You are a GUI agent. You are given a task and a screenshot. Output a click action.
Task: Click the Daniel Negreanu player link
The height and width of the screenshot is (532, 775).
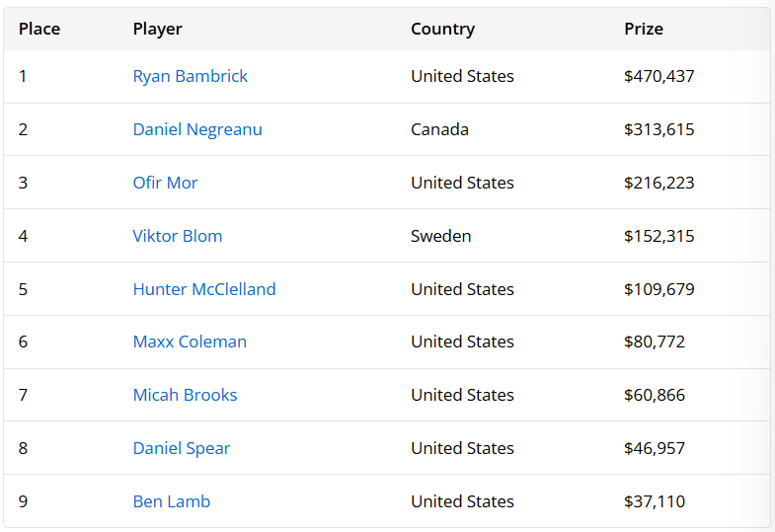(x=197, y=129)
